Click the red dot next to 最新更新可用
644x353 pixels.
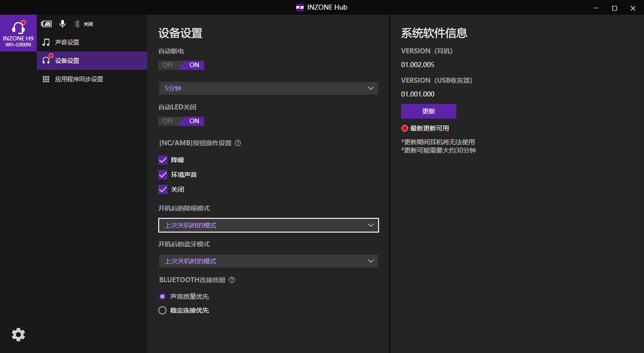tap(405, 128)
